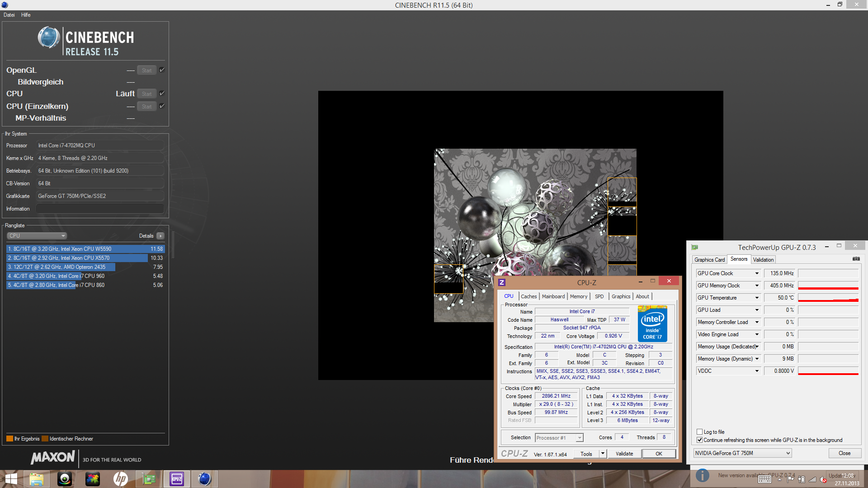
Task: Select the Xeon W5590 ranking entry
Action: click(85, 249)
